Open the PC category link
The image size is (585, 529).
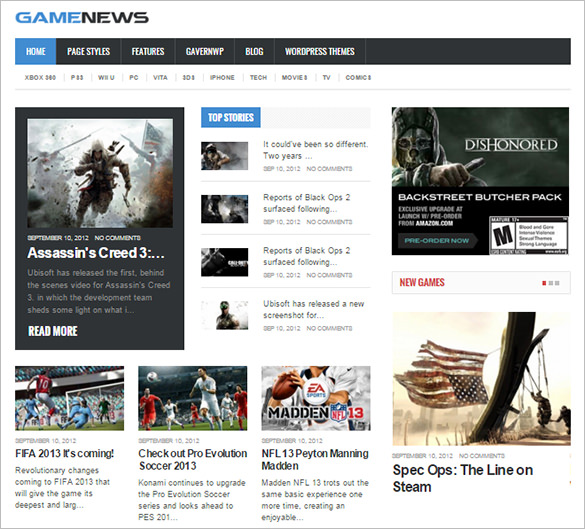point(134,78)
